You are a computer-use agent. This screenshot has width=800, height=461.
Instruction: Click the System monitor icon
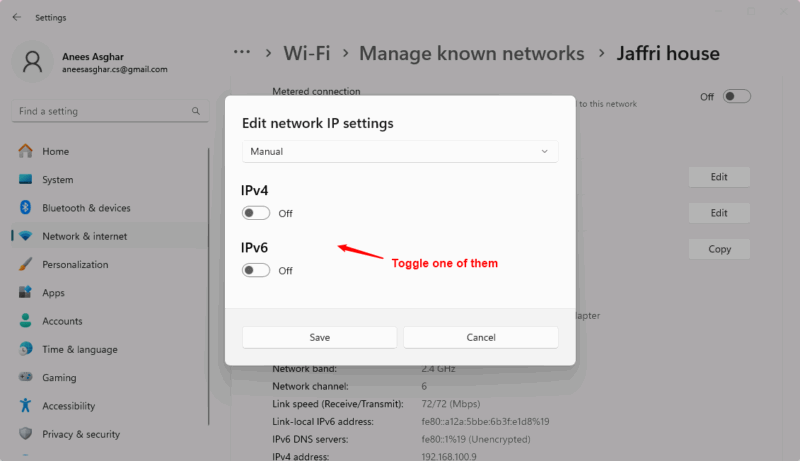[25, 180]
